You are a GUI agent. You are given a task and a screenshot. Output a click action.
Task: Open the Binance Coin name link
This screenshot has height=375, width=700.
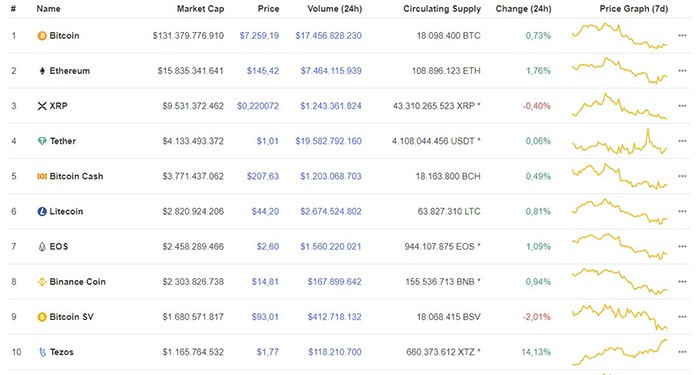pos(78,282)
